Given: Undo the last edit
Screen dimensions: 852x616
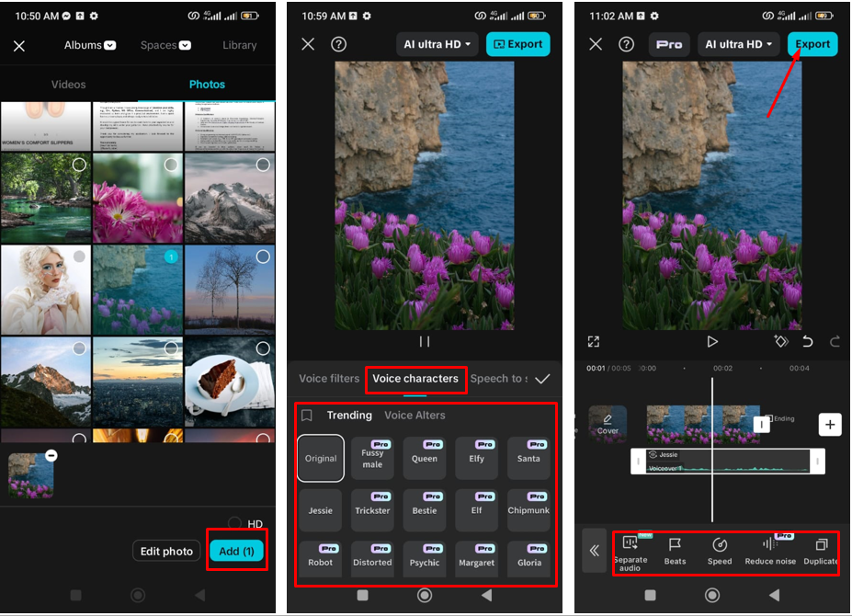Looking at the screenshot, I should [x=808, y=341].
